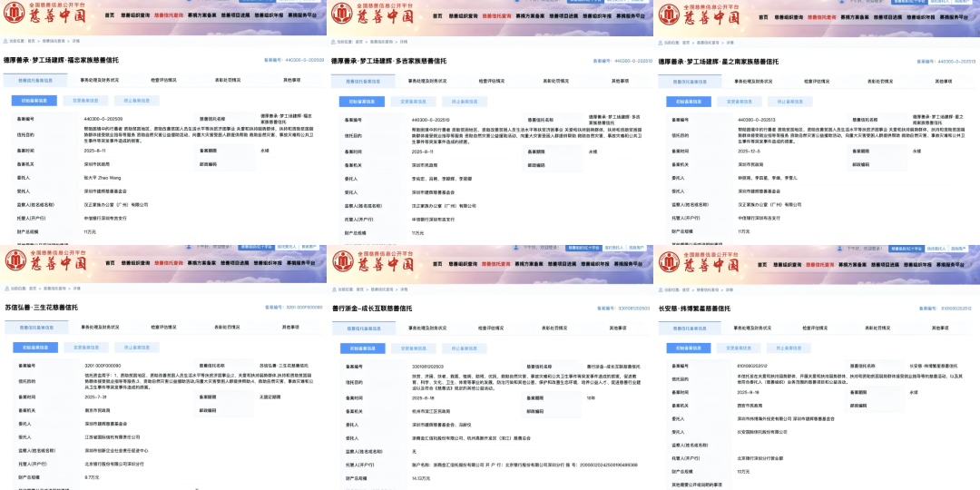Click the 善行浙金-成长互联慈善信托 page title
Image resolution: width=980 pixels, height=490 pixels.
tap(372, 309)
